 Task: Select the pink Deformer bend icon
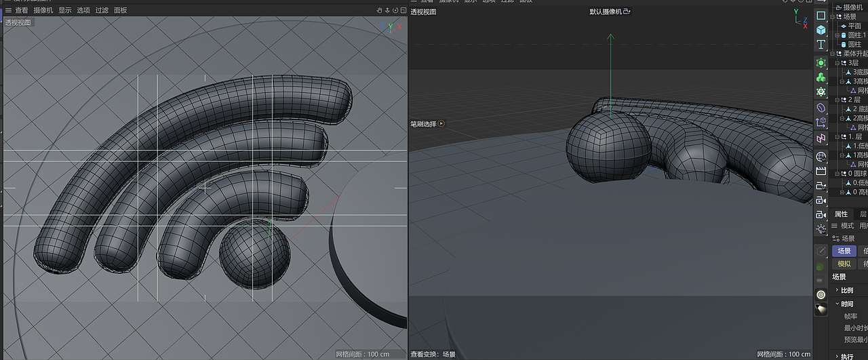click(821, 138)
